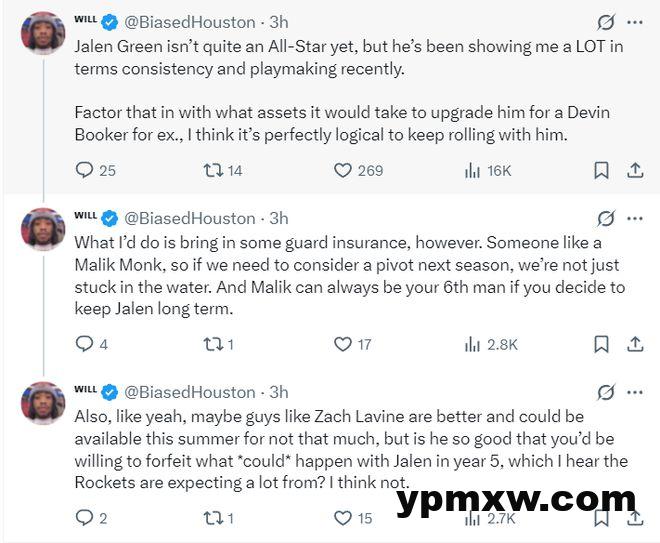Open the 3h timestamp on second tweet
The height and width of the screenshot is (543, 660).
(279, 218)
